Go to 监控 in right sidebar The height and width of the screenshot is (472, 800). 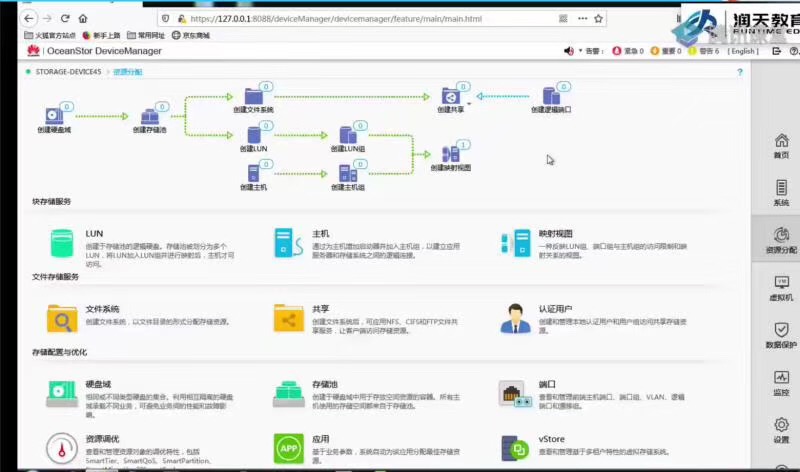click(781, 383)
